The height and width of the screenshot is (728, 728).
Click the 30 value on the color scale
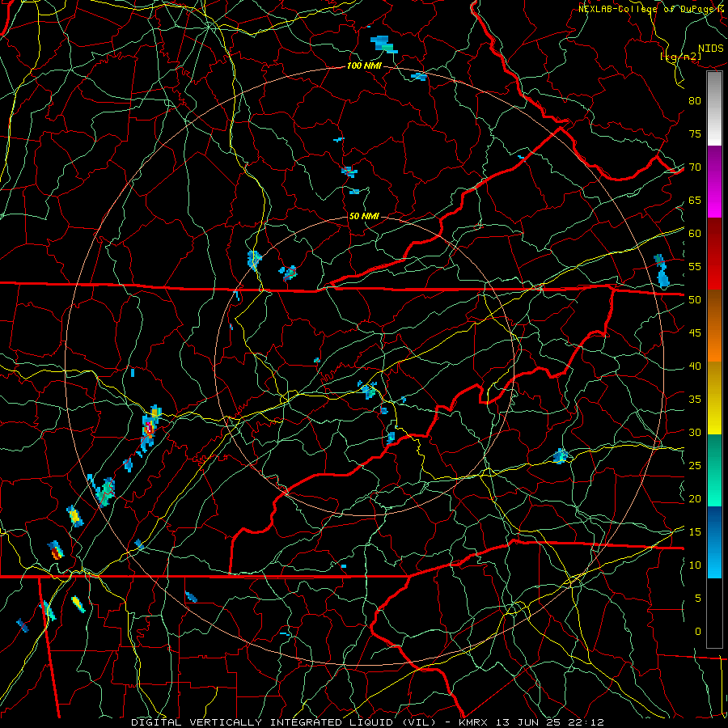point(695,433)
